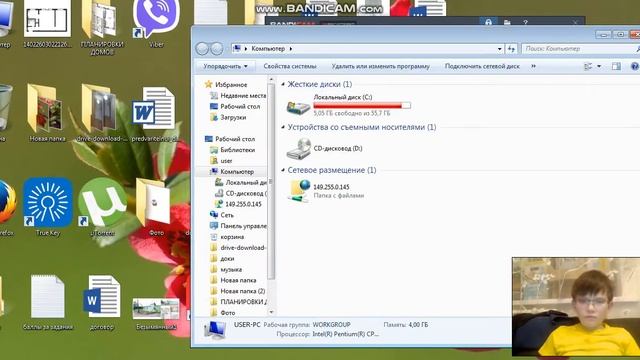
Task: Toggle the preview pane button
Action: tap(616, 66)
